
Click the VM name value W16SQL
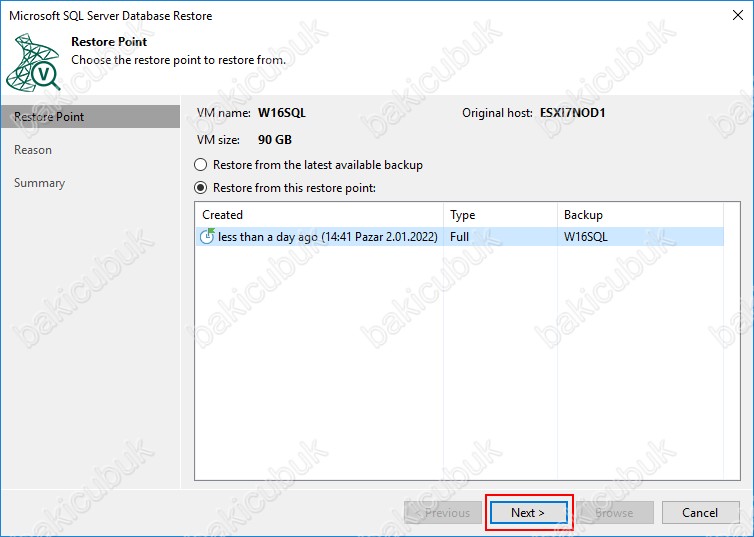point(282,113)
